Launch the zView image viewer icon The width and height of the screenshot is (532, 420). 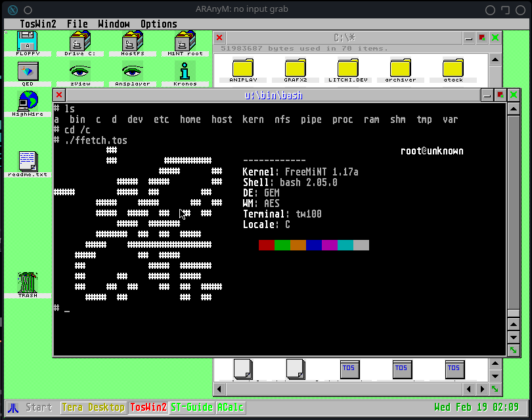(x=80, y=74)
